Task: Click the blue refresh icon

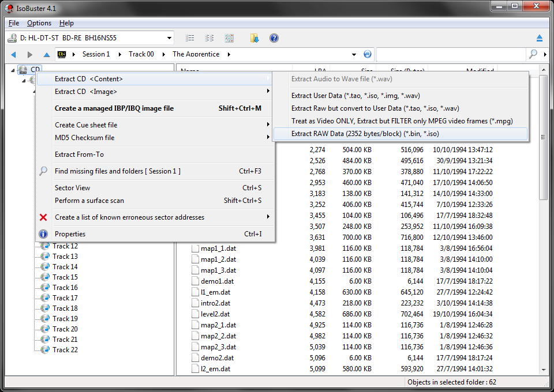Action: pos(368,54)
